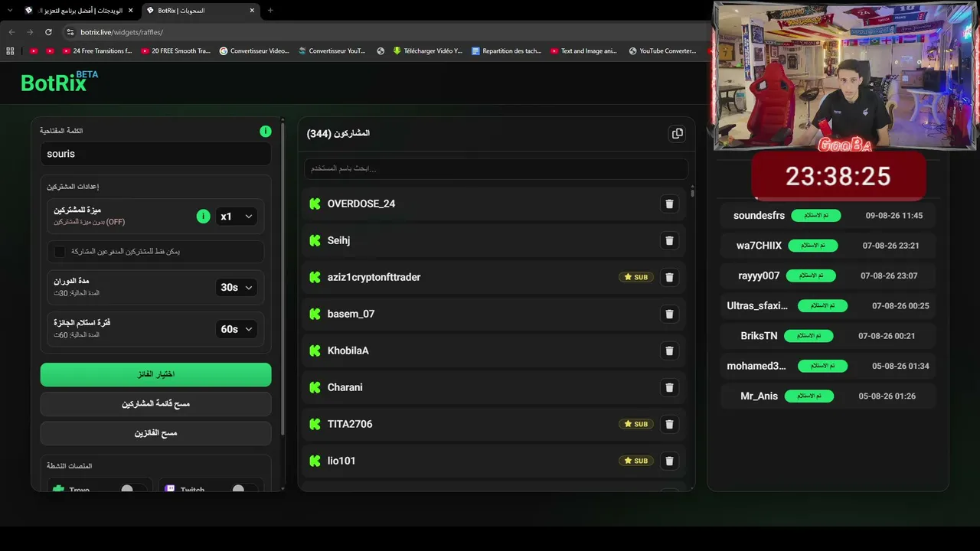This screenshot has width=980, height=551.
Task: Click the Twitch platform icon
Action: pos(170,489)
